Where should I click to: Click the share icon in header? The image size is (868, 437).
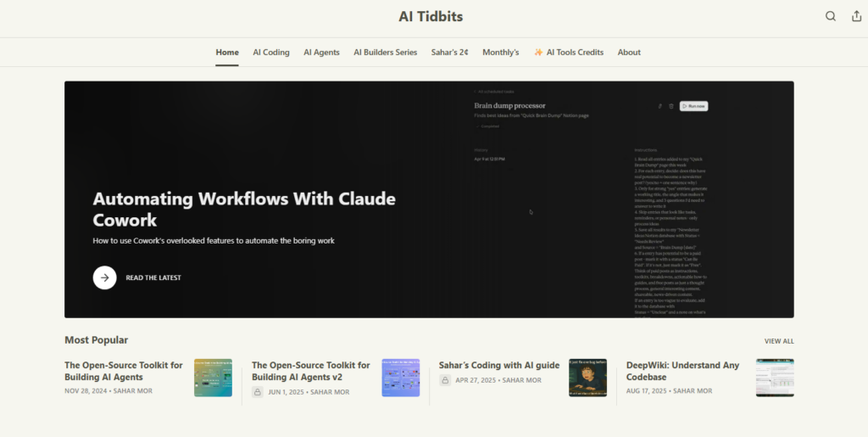click(x=856, y=16)
